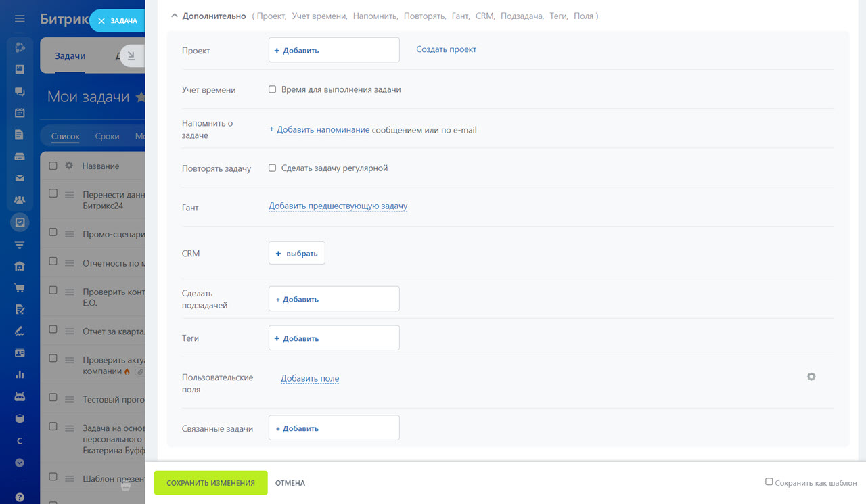The image size is (866, 504).
Task: Click Добавить in Связанные задачи field
Action: coord(334,428)
